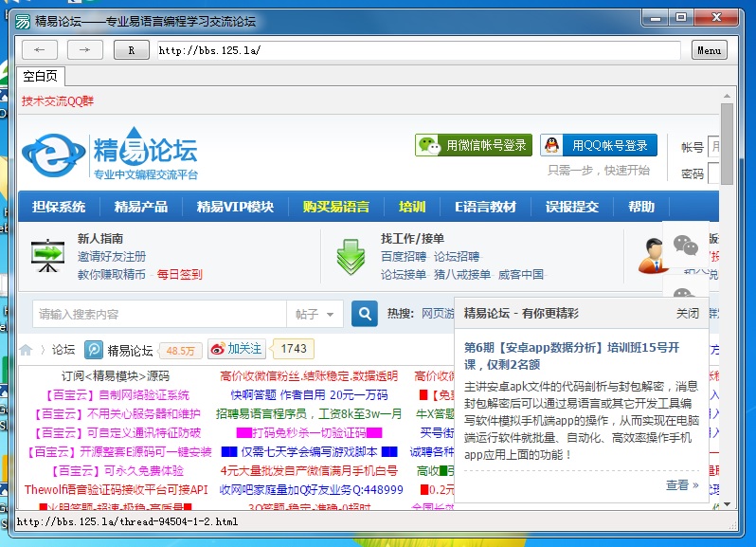Screen dimensions: 756x547
Task: Click the blue magnifier search button
Action: [365, 314]
